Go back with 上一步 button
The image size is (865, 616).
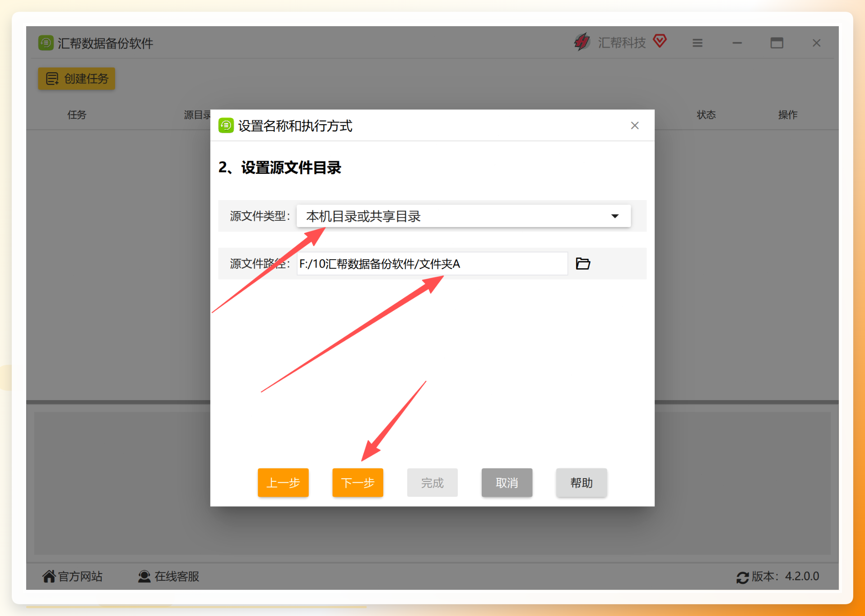[283, 483]
